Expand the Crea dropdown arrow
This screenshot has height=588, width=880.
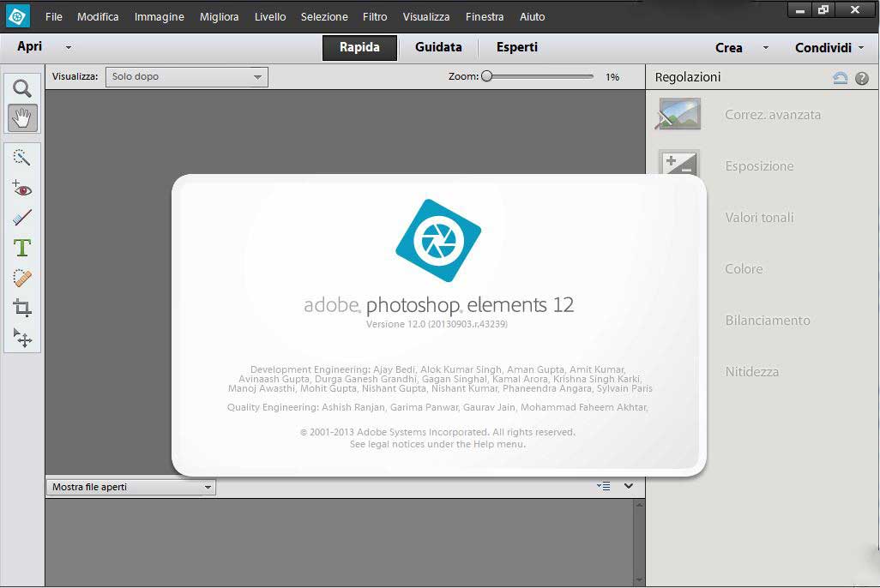pyautogui.click(x=766, y=48)
